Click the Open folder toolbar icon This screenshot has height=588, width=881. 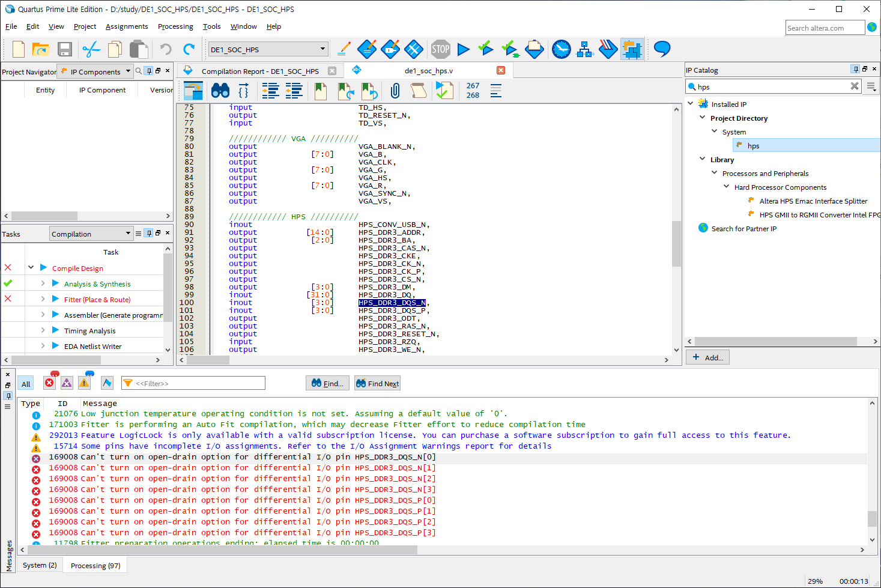click(40, 49)
